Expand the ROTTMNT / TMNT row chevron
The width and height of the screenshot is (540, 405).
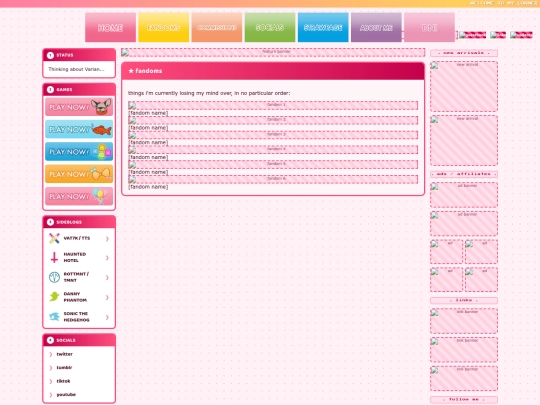(x=107, y=277)
